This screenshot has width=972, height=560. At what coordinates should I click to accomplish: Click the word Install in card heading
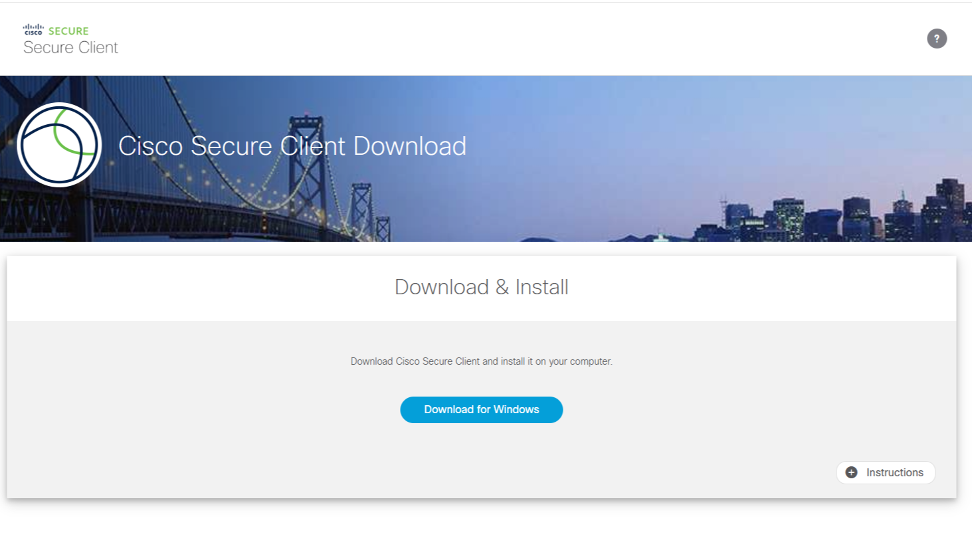pos(541,287)
